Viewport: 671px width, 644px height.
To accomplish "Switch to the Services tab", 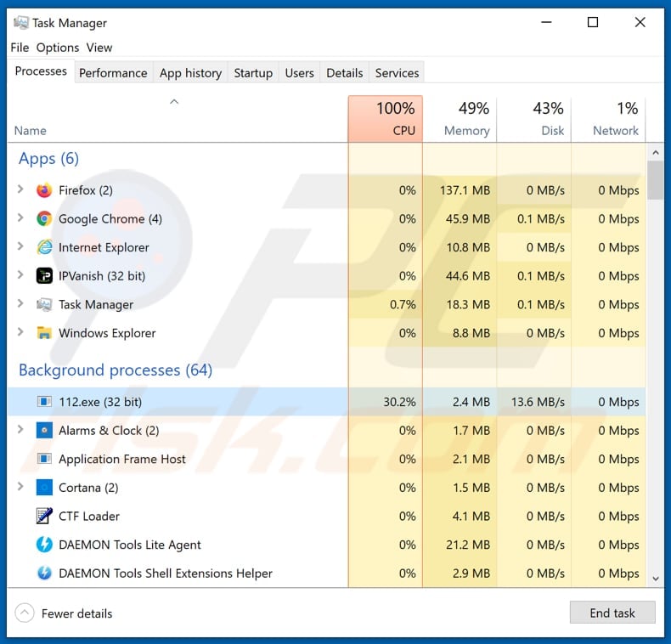I will pyautogui.click(x=397, y=73).
